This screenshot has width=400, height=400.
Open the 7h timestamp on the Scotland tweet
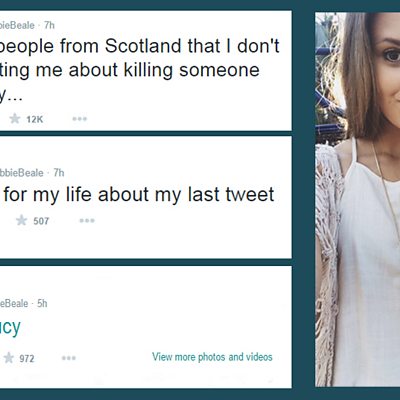coord(49,25)
